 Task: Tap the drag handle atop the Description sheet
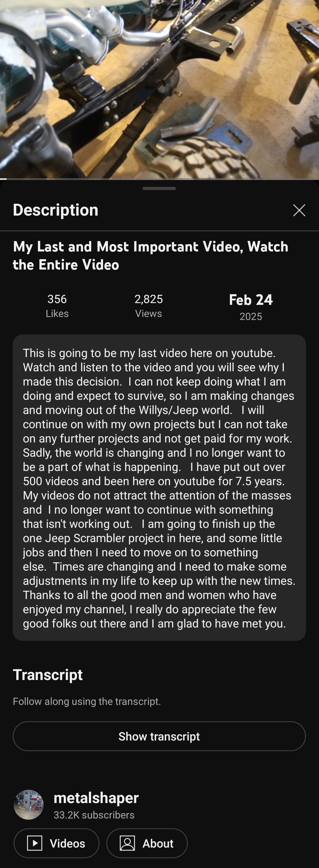click(x=159, y=188)
